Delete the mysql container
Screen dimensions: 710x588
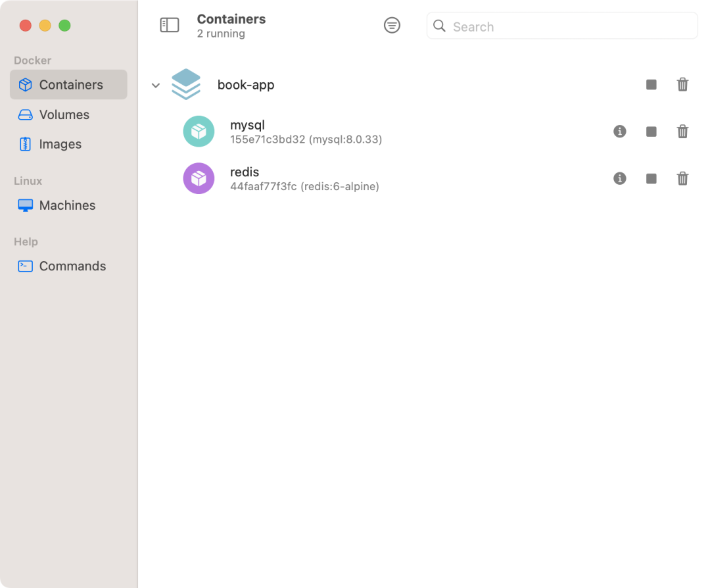click(682, 132)
